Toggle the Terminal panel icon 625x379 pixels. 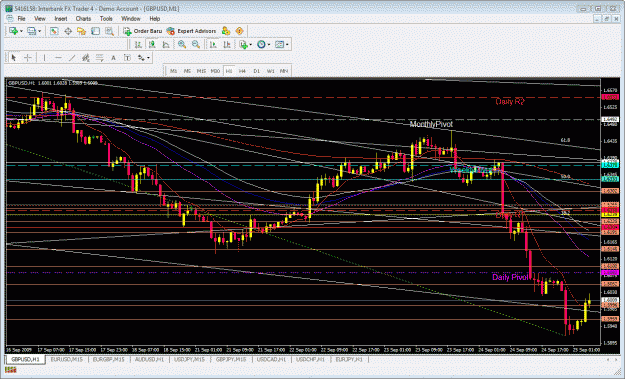pos(95,31)
